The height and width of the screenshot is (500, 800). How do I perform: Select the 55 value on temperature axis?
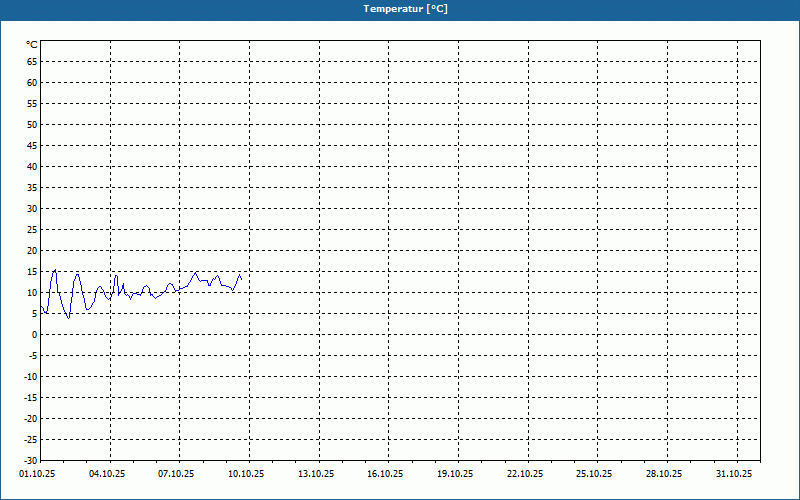point(32,104)
